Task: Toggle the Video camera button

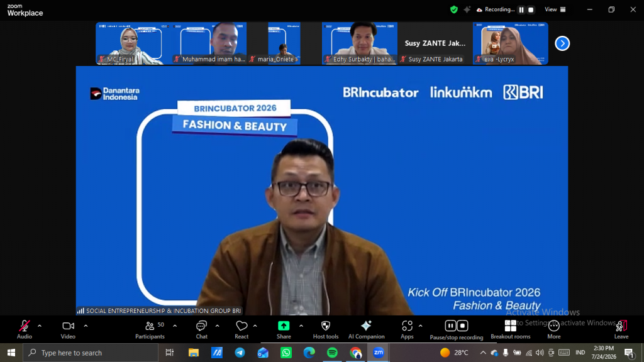Action: (x=68, y=329)
